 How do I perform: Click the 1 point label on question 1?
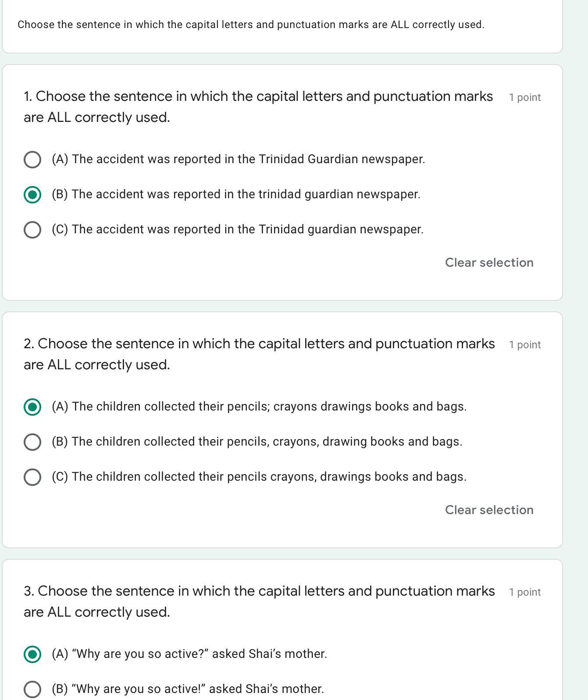click(x=525, y=97)
